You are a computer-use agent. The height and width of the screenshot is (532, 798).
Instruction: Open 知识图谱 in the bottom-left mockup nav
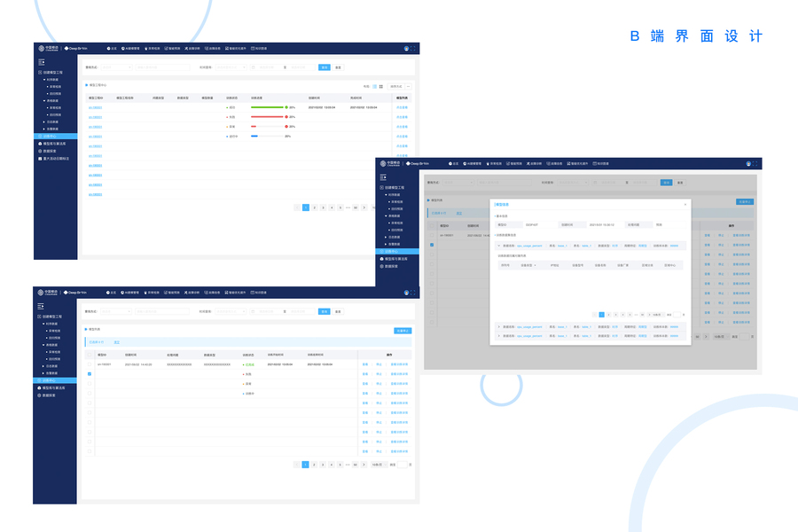point(259,293)
